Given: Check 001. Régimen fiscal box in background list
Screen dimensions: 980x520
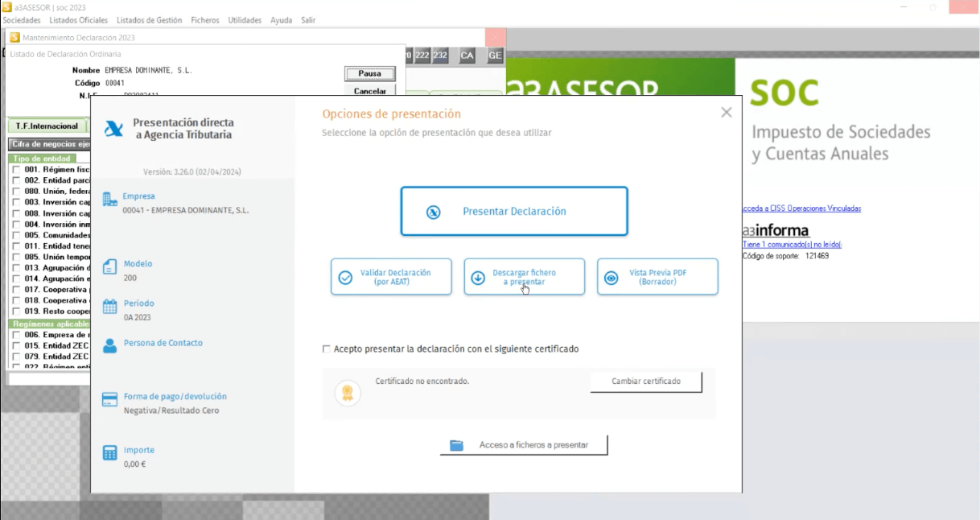Looking at the screenshot, I should click(16, 170).
